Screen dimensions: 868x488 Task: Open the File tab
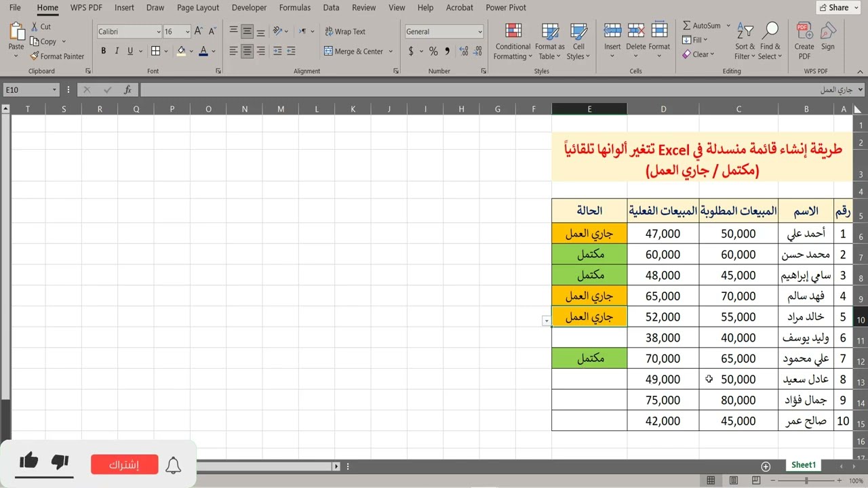(15, 7)
